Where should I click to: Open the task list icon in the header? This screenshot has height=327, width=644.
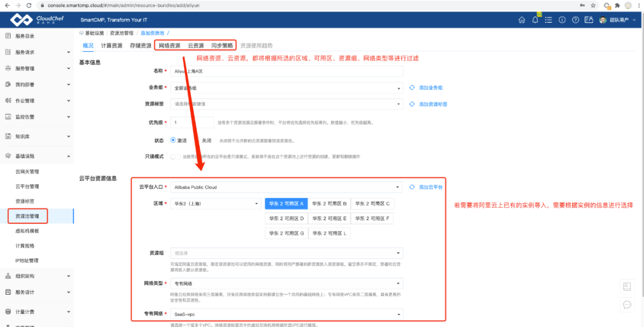[549, 20]
